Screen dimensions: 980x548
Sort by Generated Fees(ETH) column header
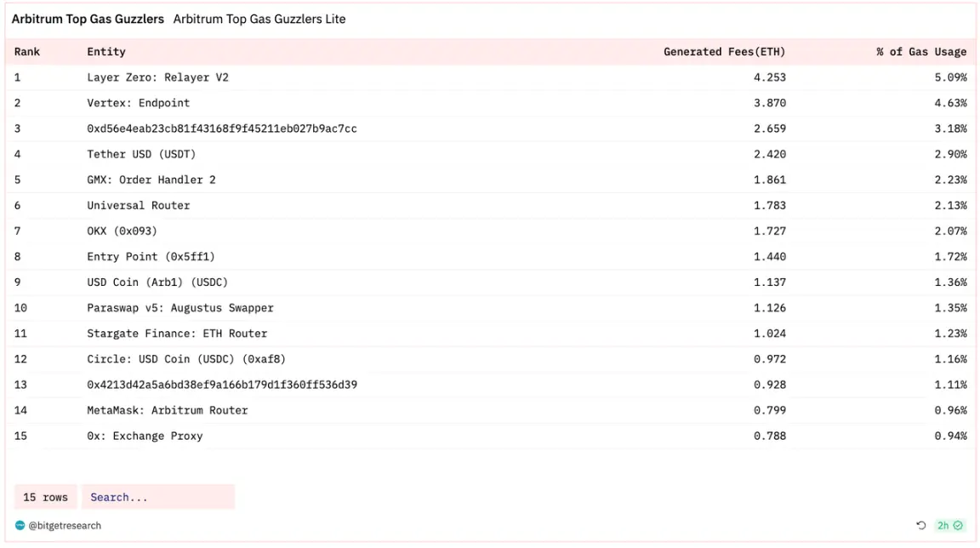point(724,52)
